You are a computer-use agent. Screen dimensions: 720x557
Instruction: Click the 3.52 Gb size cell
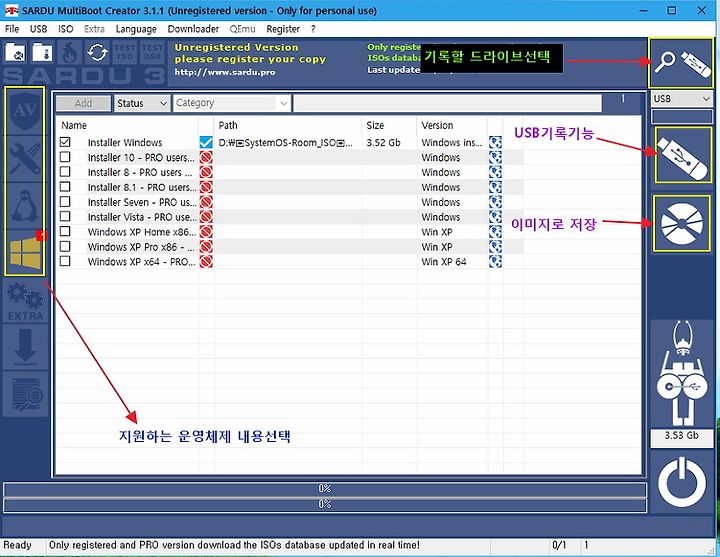pos(383,143)
